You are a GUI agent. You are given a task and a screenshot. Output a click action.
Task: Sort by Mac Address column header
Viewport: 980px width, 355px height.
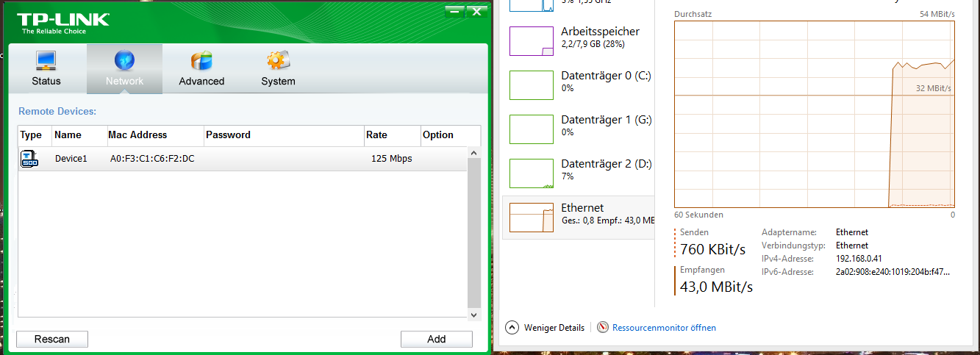(x=154, y=135)
